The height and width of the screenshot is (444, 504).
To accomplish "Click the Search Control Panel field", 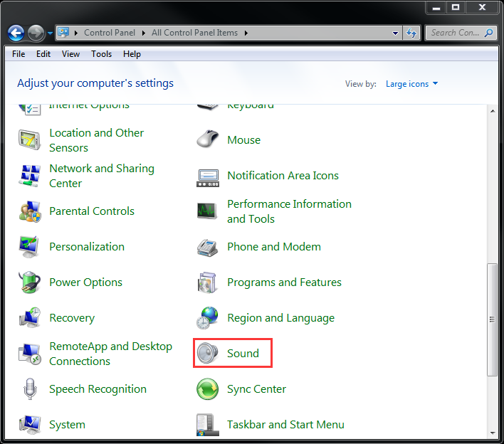I will pyautogui.click(x=461, y=33).
